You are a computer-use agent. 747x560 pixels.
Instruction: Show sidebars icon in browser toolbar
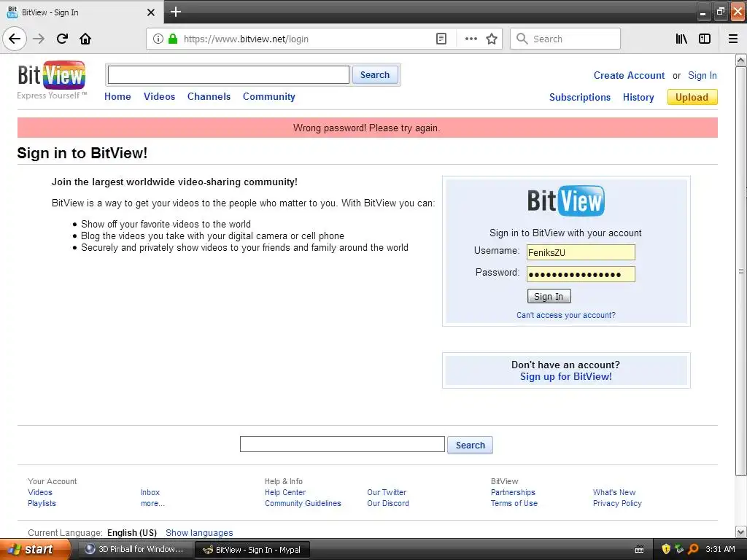coord(705,39)
